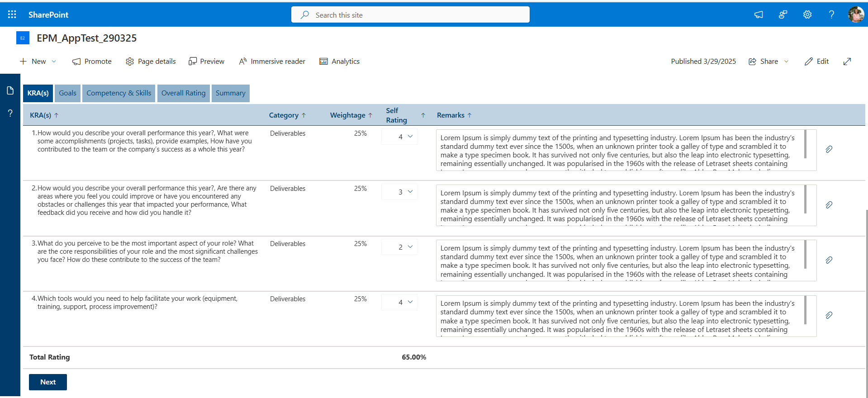The width and height of the screenshot is (868, 398).
Task: Open the page icon in left sidebar
Action: coord(10,90)
